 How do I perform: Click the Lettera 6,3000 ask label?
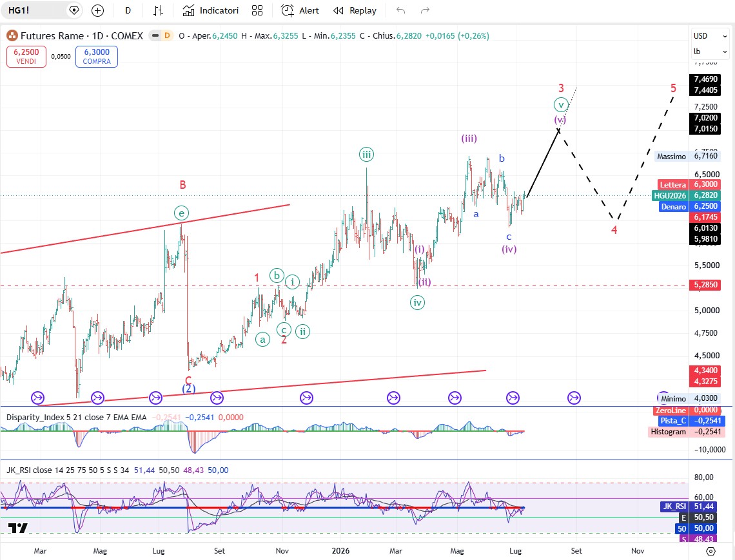(x=689, y=184)
